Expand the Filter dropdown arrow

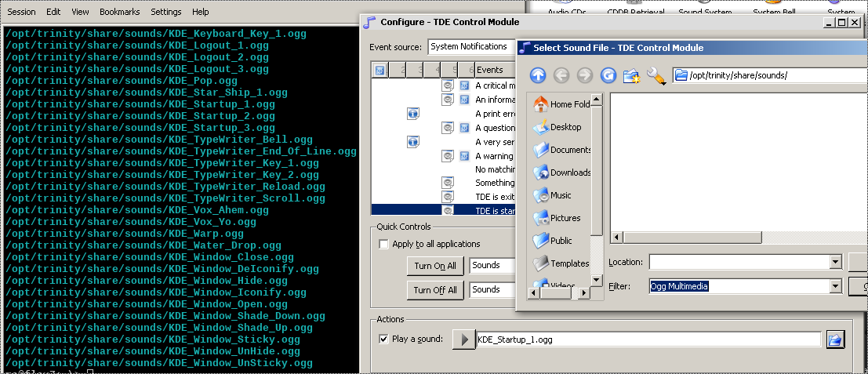(x=835, y=286)
